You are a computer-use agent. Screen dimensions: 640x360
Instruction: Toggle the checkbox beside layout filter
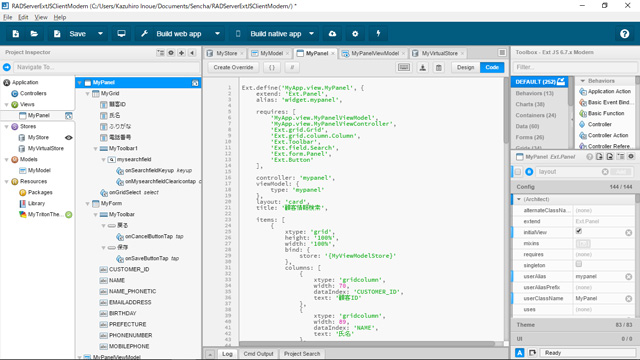(518, 172)
